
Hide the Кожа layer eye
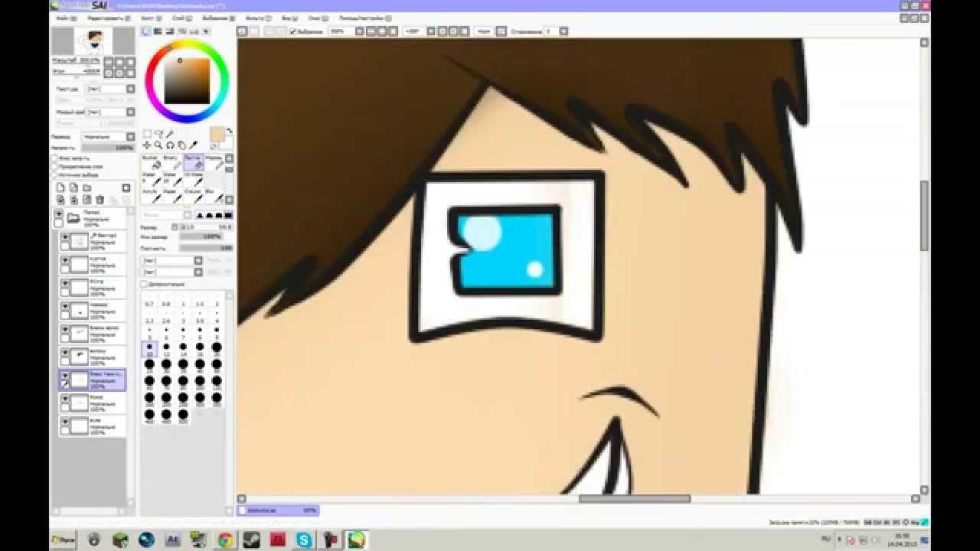click(x=65, y=399)
